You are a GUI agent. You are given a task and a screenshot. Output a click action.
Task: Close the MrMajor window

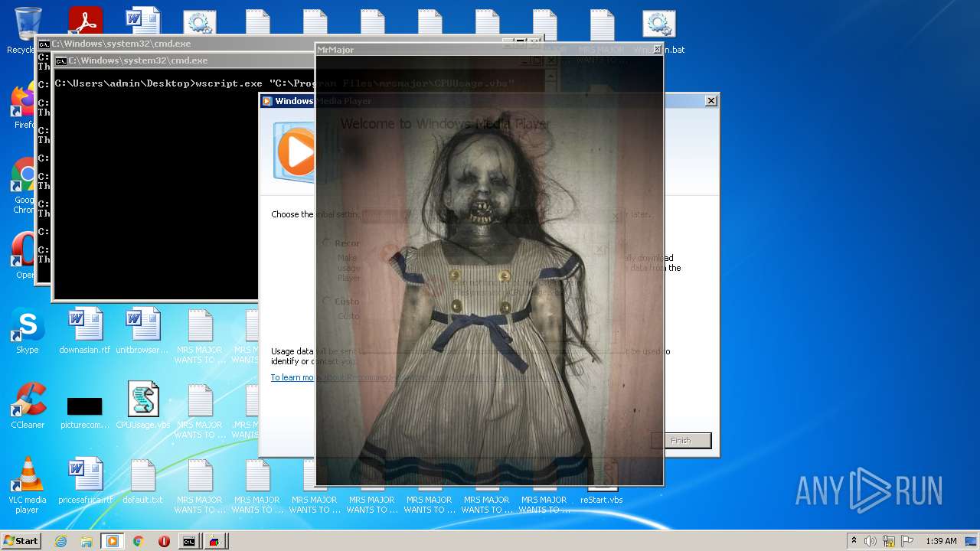point(657,49)
